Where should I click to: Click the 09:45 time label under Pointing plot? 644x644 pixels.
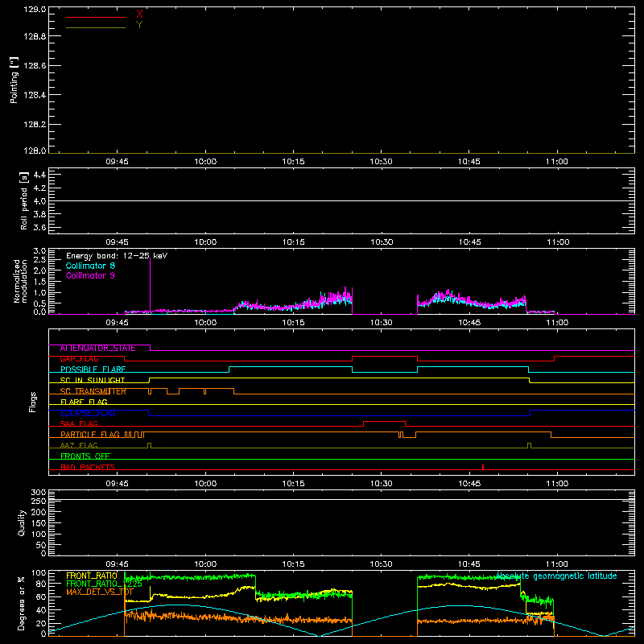pos(117,162)
